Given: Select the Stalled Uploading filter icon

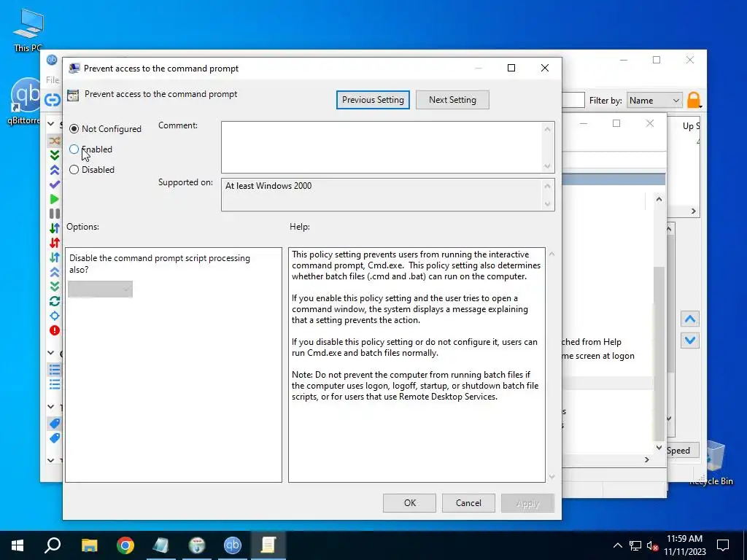Looking at the screenshot, I should point(55,272).
